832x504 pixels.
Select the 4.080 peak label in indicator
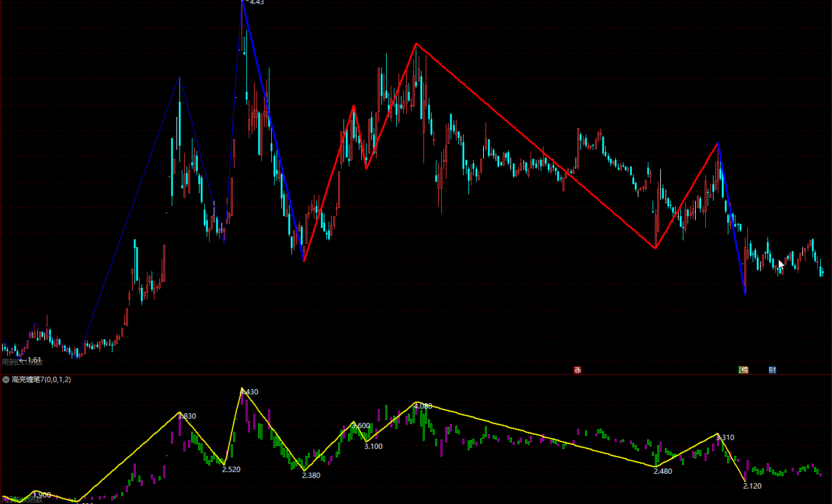click(423, 406)
